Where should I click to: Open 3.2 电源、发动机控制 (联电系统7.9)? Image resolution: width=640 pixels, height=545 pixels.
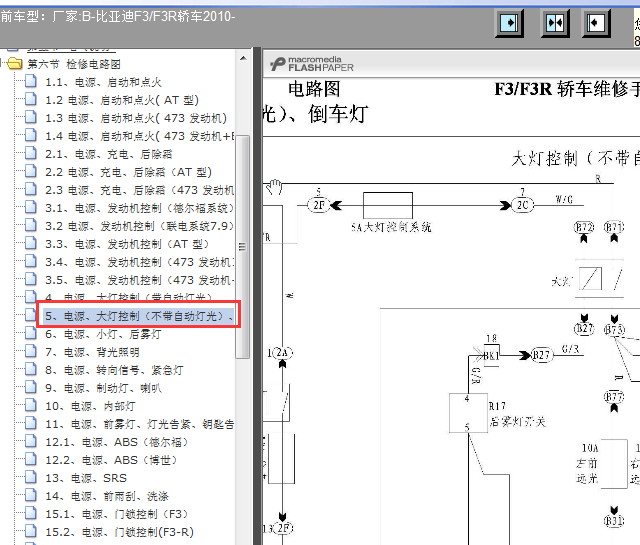pos(140,226)
